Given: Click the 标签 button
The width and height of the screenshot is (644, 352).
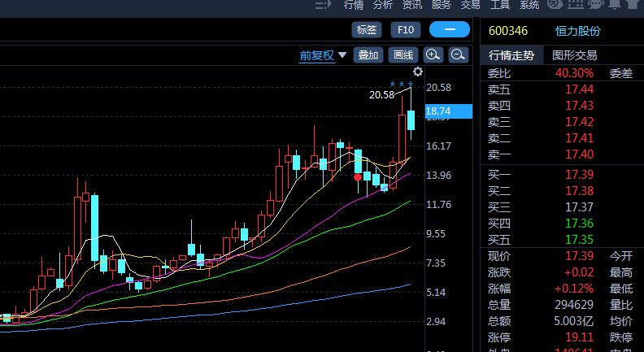Looking at the screenshot, I should (367, 30).
